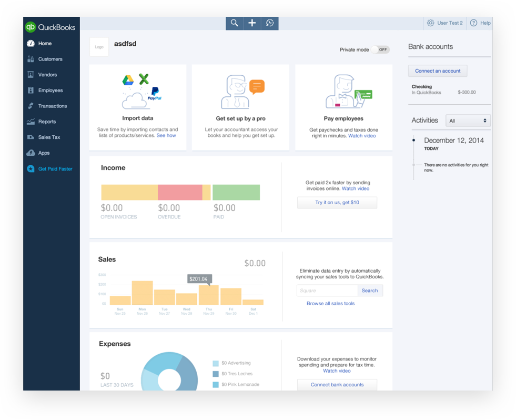Click the December 12, 2014 date entry
The height and width of the screenshot is (420, 516).
coord(454,141)
